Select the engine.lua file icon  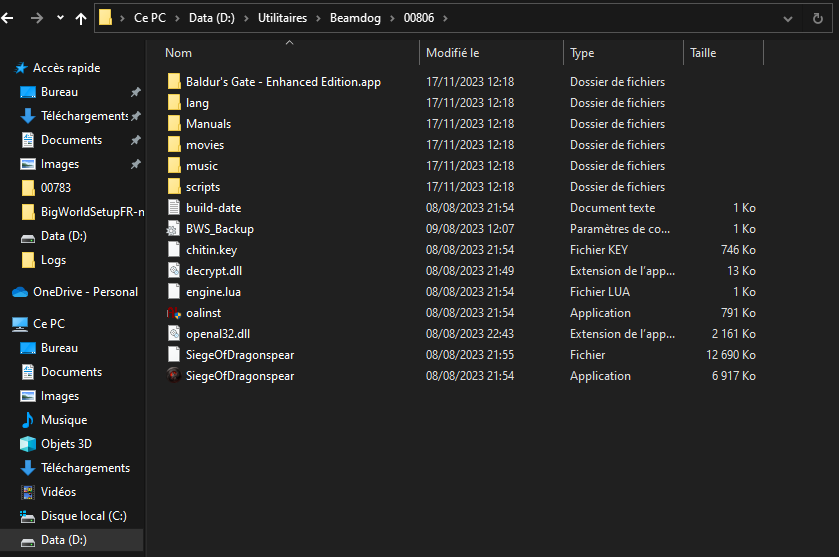[174, 292]
